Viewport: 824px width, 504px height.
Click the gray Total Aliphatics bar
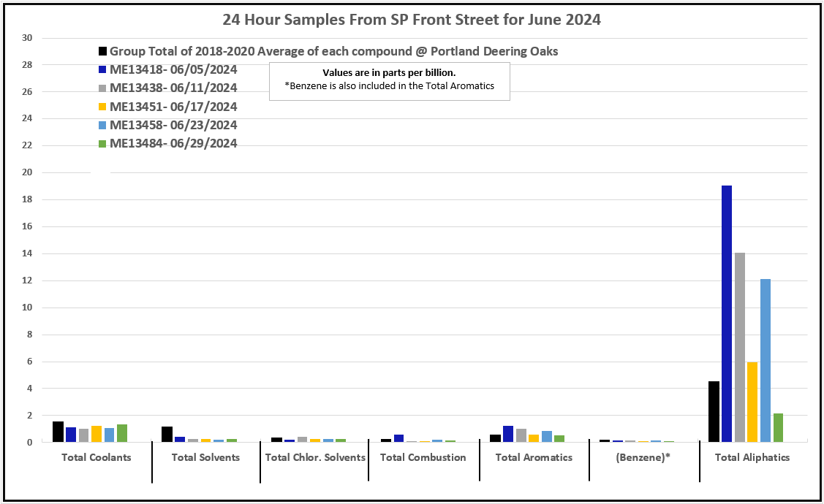[x=739, y=347]
